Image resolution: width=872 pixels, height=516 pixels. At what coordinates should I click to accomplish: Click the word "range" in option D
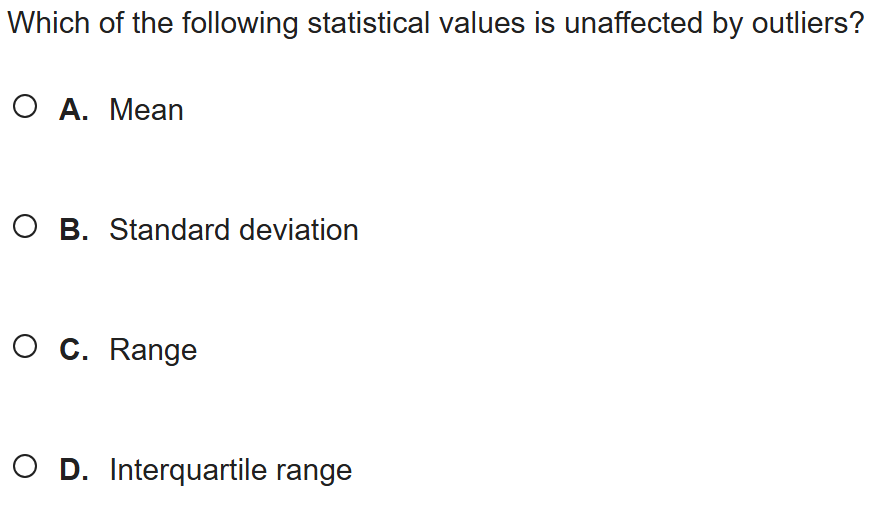coord(314,470)
